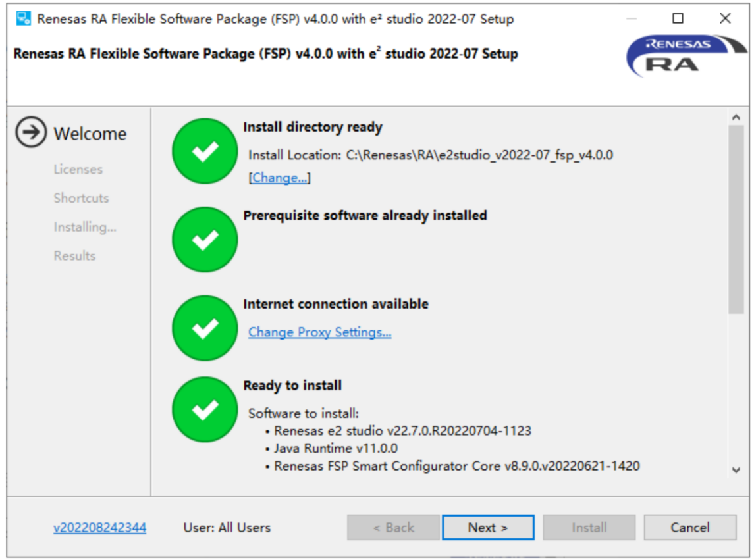This screenshot has height=560, width=754.
Task: Proceed with the Next button
Action: pyautogui.click(x=488, y=528)
